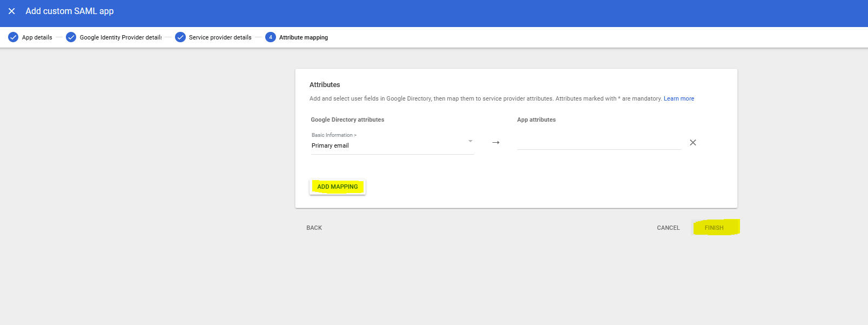868x325 pixels.
Task: Click the App details step checkmark icon
Action: pyautogui.click(x=14, y=37)
